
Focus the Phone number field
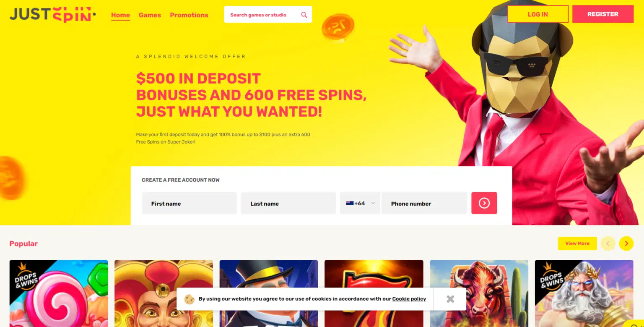[424, 203]
